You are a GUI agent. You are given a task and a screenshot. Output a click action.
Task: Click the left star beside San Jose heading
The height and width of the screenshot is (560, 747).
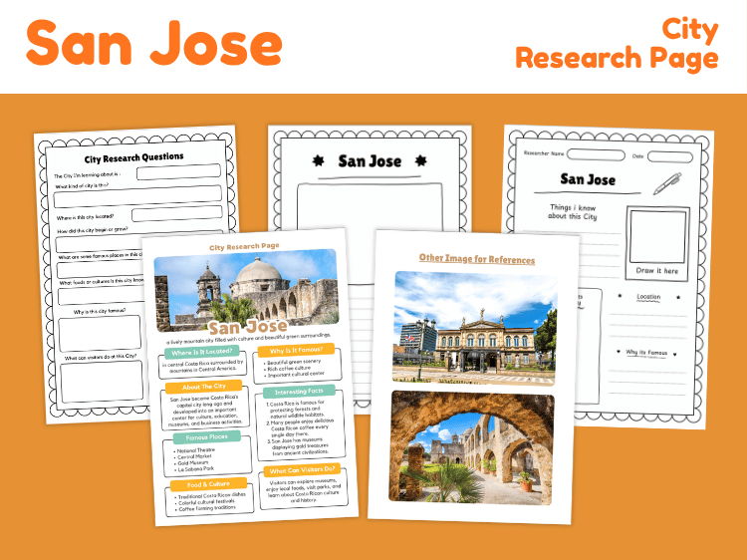(x=319, y=160)
